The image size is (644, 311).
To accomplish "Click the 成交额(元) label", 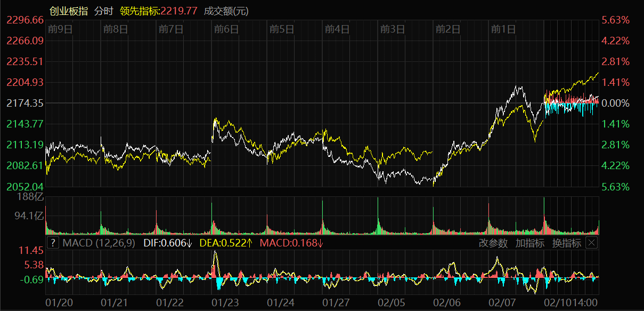I will click(x=226, y=11).
